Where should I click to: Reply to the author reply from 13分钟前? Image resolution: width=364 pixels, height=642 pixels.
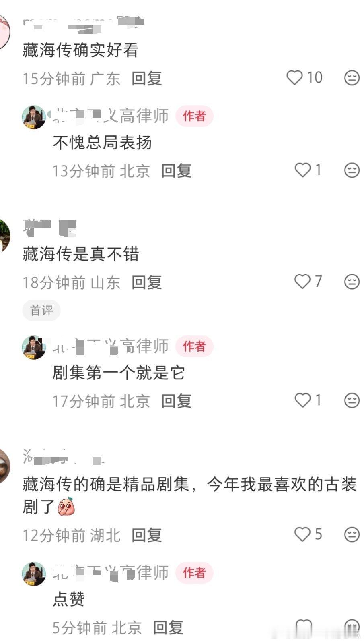[176, 171]
